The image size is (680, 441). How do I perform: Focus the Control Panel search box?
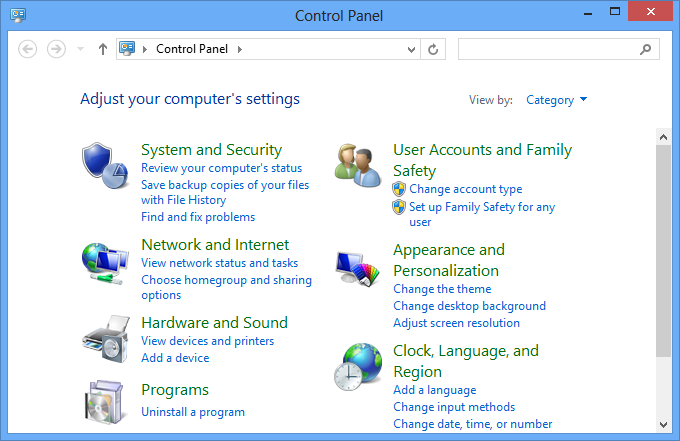549,49
